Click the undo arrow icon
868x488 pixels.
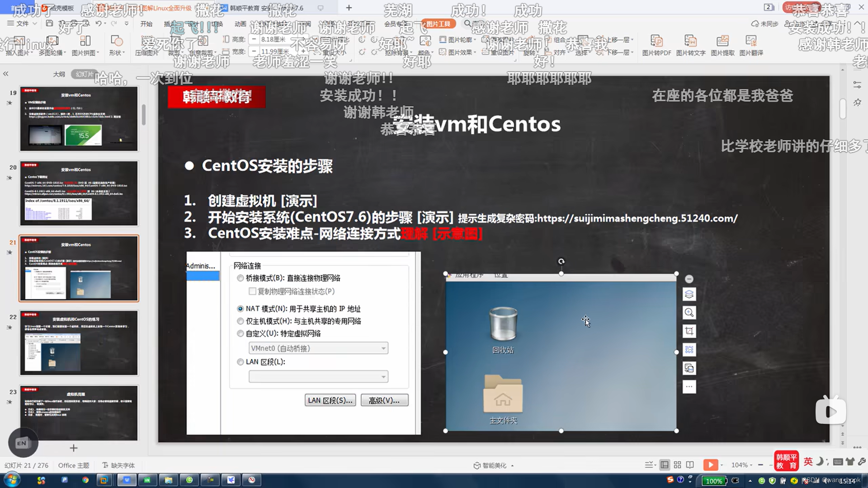98,23
